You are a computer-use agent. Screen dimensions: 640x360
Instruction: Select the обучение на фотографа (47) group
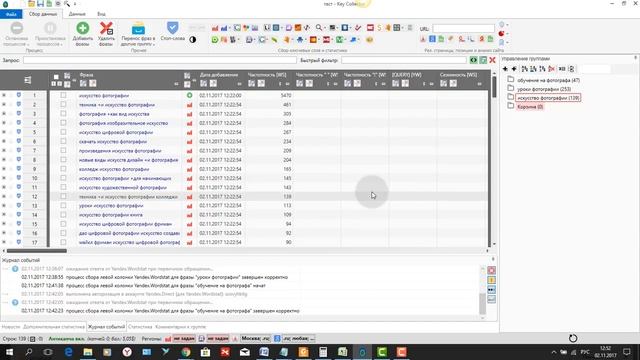click(x=548, y=80)
